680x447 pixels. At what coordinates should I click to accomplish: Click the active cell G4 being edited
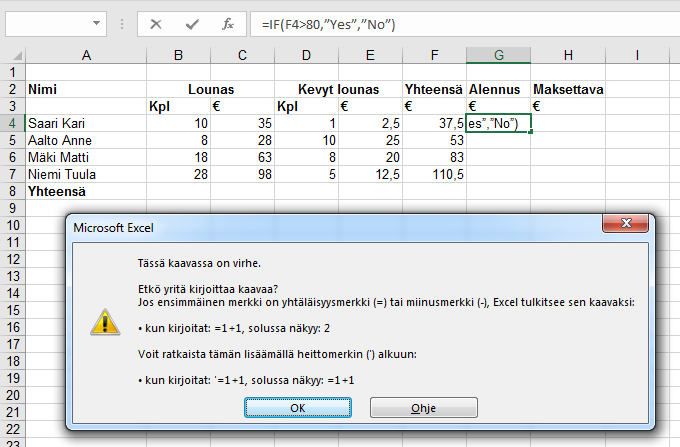point(499,123)
